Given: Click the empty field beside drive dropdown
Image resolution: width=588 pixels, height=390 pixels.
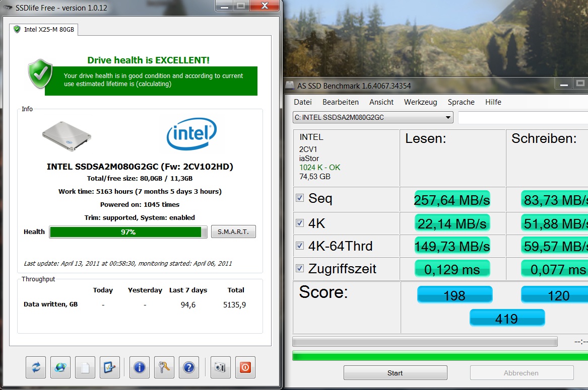Looking at the screenshot, I should [522, 117].
